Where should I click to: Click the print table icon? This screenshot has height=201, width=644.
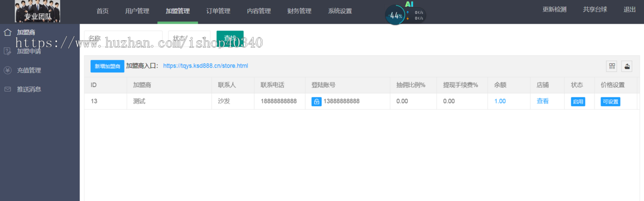coord(627,66)
